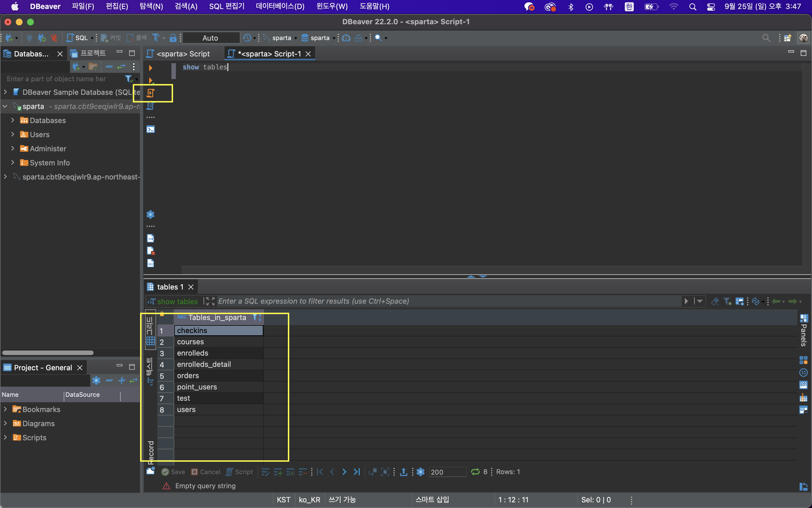Click the Save button in results toolbar
The height and width of the screenshot is (508, 812).
[173, 472]
